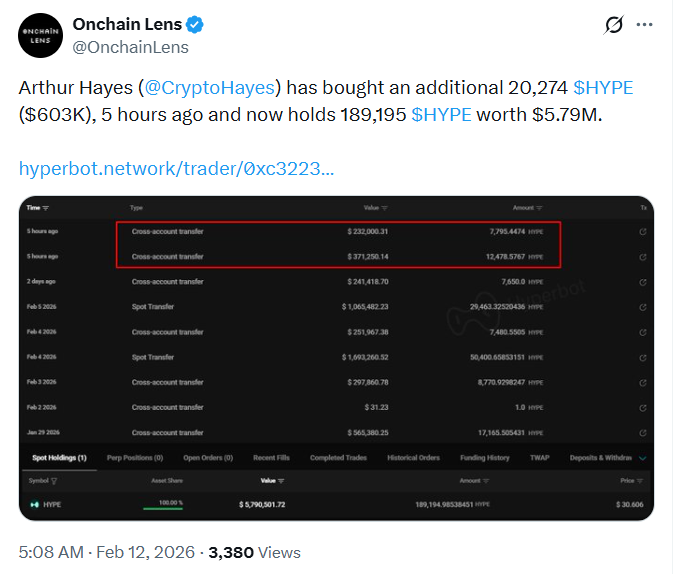Sort transfers by the Time column
The width and height of the screenshot is (673, 574).
point(38,208)
